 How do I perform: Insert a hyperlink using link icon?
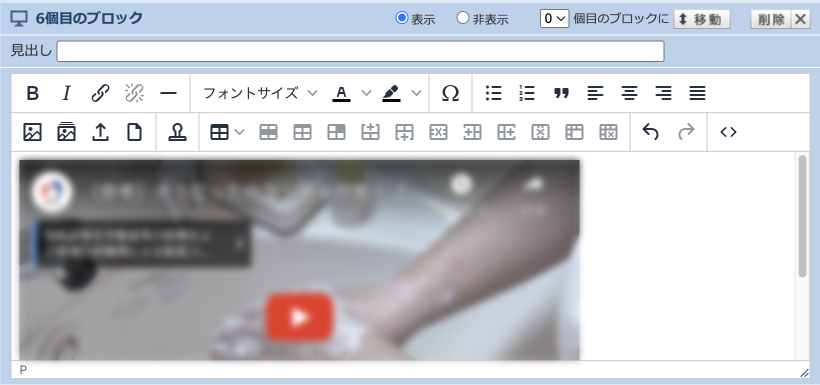(x=100, y=94)
